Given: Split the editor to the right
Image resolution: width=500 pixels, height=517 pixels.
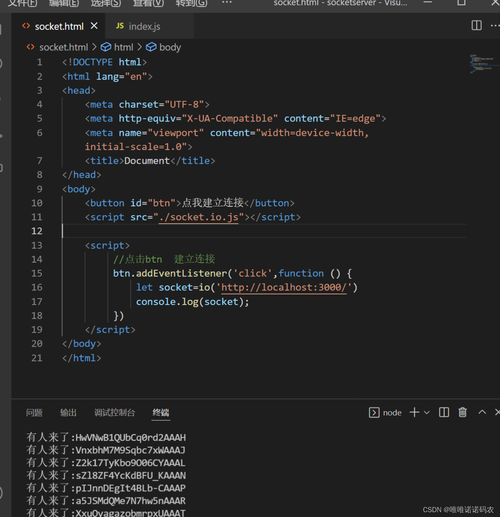Looking at the screenshot, I should tap(476, 25).
